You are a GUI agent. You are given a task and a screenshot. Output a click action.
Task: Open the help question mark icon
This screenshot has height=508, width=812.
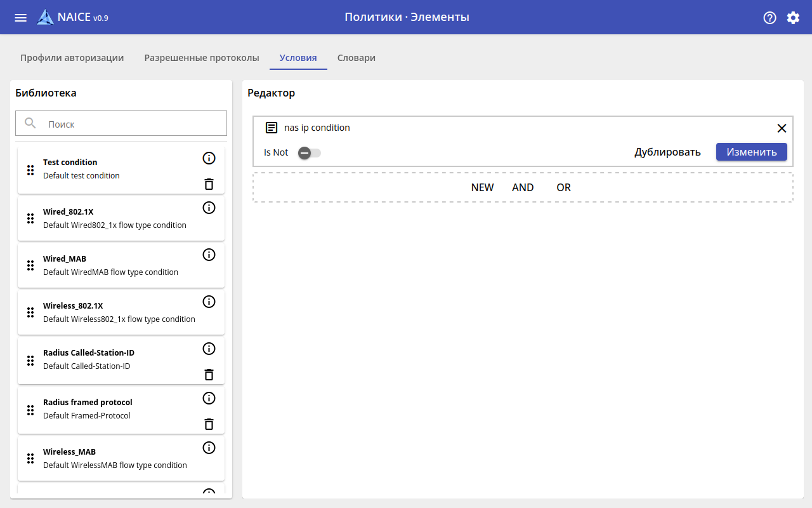[x=769, y=18]
